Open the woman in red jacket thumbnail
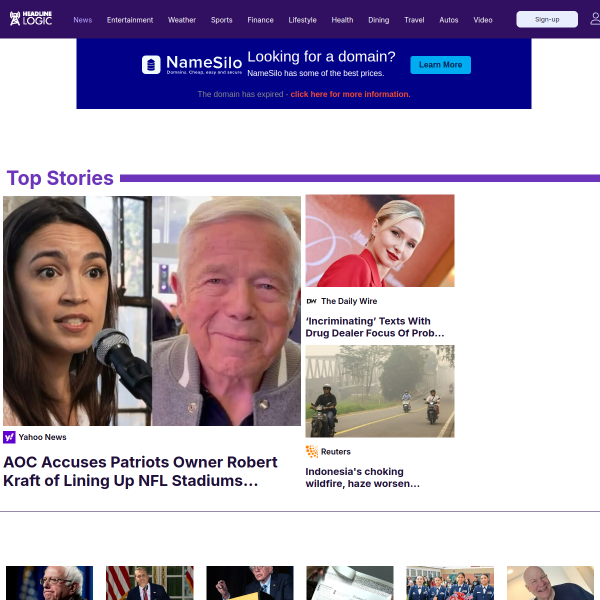 point(380,241)
